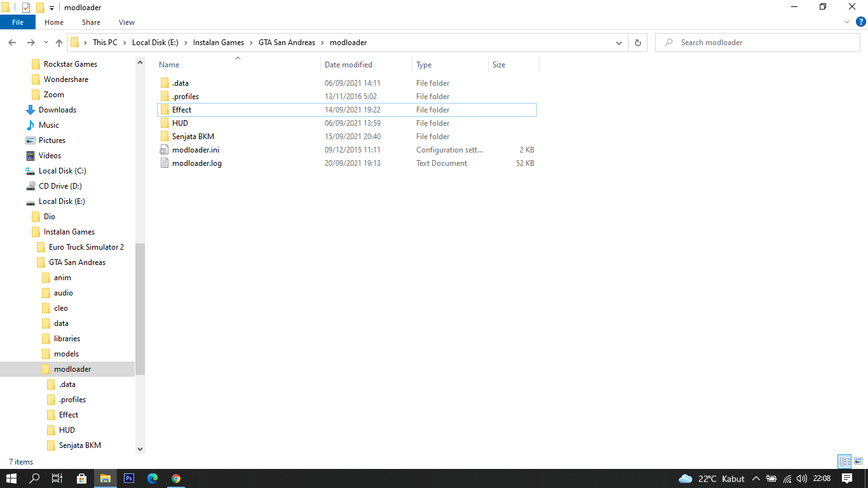Switch to the Home ribbon tab
The height and width of the screenshot is (488, 868).
[54, 22]
